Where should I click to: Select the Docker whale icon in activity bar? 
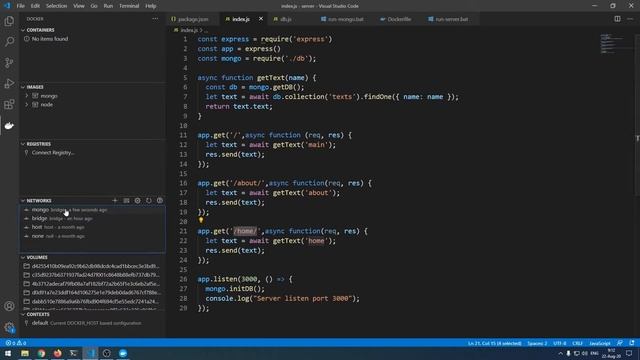click(x=9, y=125)
